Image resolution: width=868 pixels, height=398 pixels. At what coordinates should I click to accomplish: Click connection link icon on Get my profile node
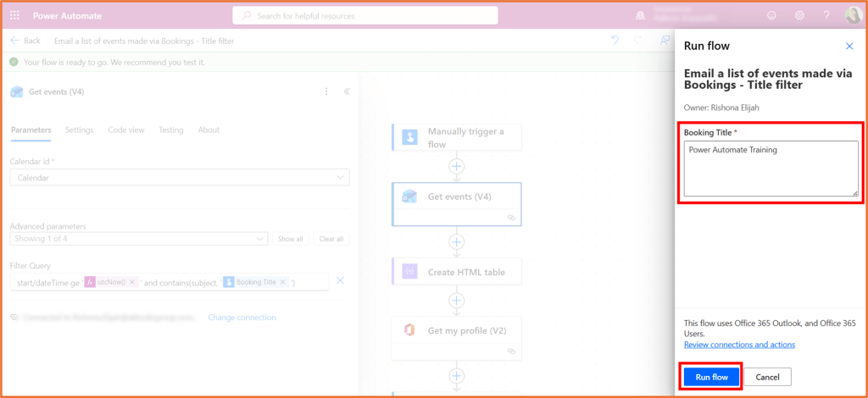[x=511, y=351]
